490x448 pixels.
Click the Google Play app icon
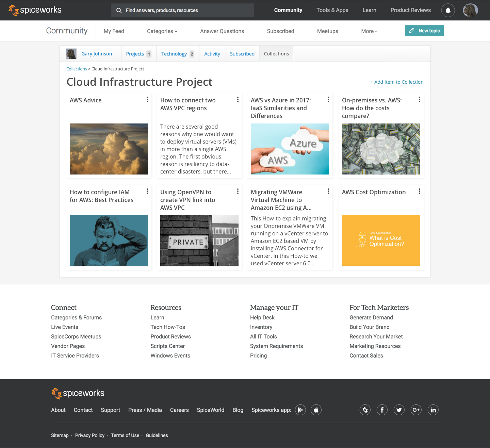click(300, 410)
